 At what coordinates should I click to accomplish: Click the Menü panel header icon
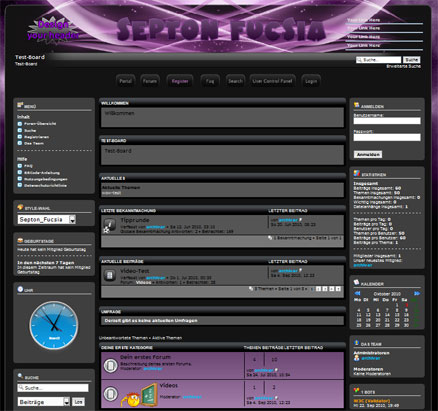tap(20, 105)
